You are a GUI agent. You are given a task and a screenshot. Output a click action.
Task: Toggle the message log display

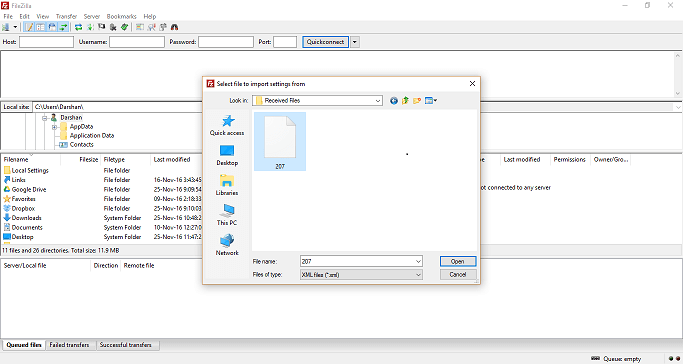click(x=29, y=27)
